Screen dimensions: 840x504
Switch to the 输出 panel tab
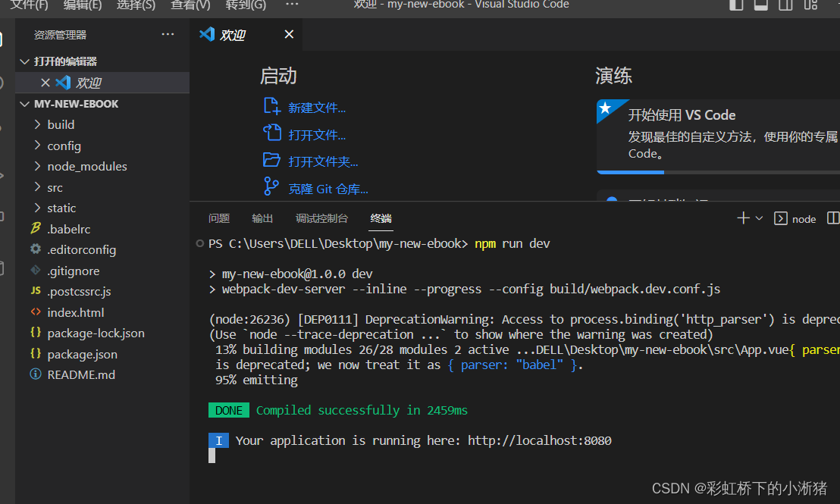point(262,218)
